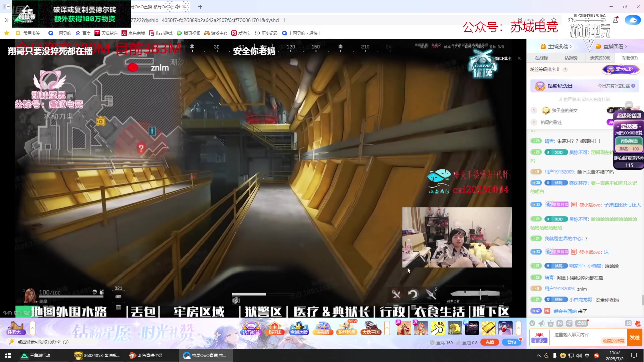Click the chat panel scrollbar
The width and height of the screenshot is (644, 362).
tap(642, 300)
